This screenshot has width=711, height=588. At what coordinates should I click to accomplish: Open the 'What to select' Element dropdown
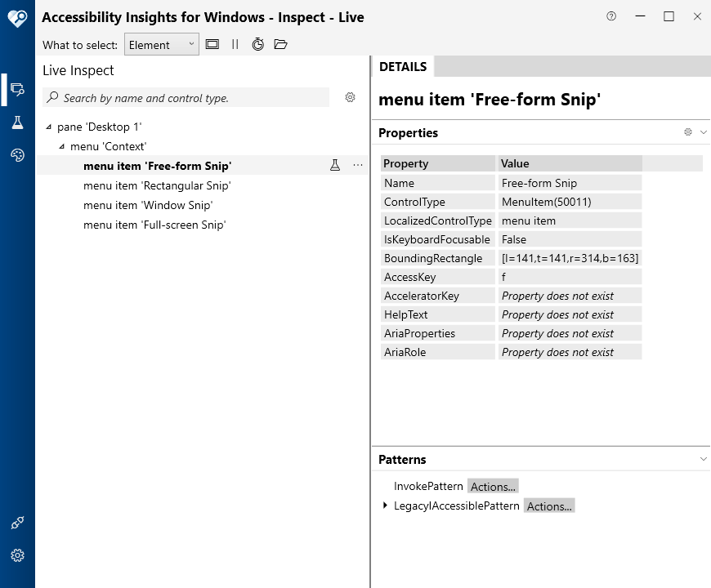[162, 44]
